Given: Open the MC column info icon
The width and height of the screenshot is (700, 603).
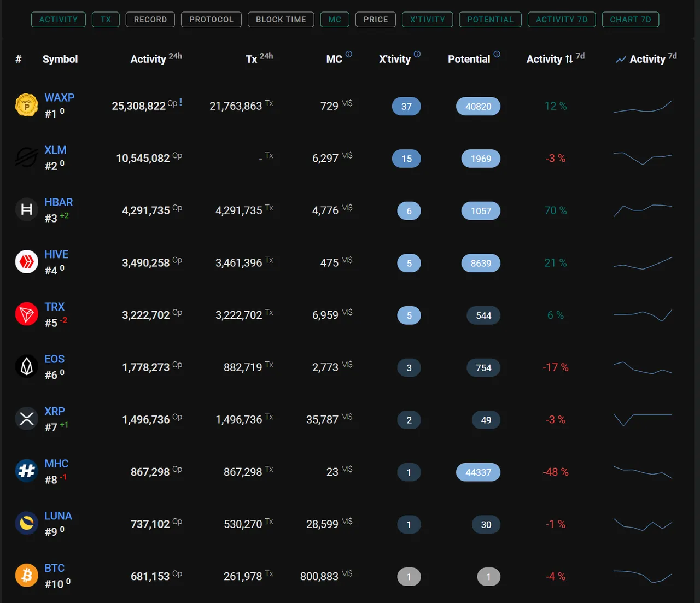Looking at the screenshot, I should tap(349, 54).
